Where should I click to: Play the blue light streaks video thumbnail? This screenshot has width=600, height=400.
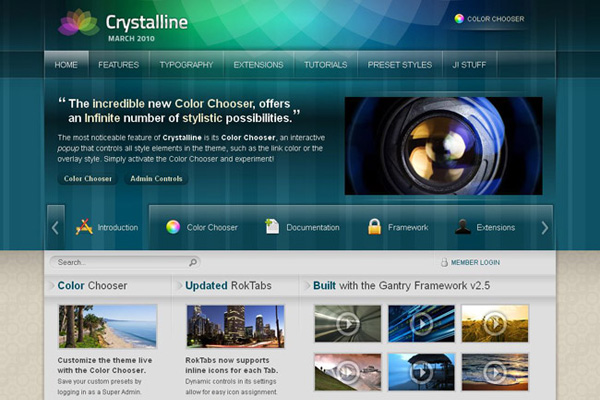click(x=421, y=323)
